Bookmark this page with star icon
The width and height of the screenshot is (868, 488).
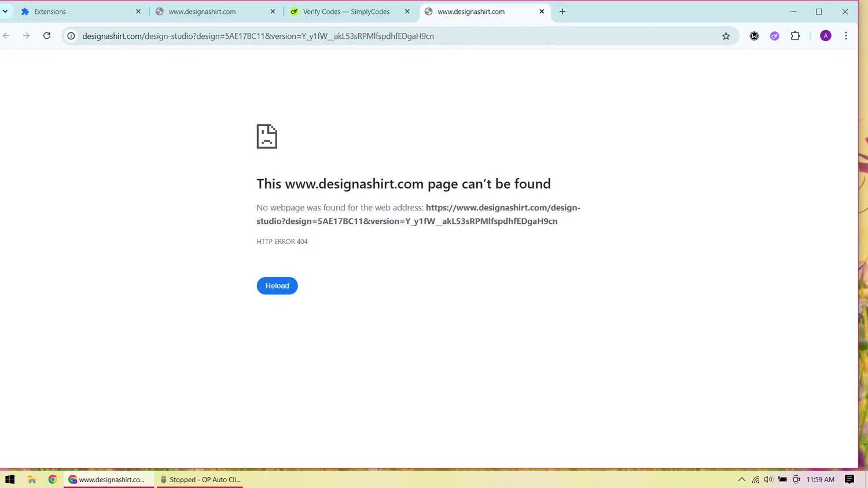(x=726, y=36)
